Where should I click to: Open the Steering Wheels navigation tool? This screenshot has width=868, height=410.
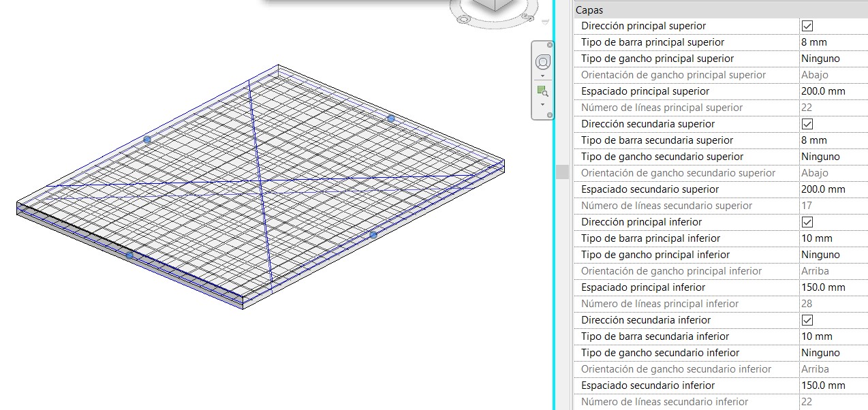click(x=543, y=63)
